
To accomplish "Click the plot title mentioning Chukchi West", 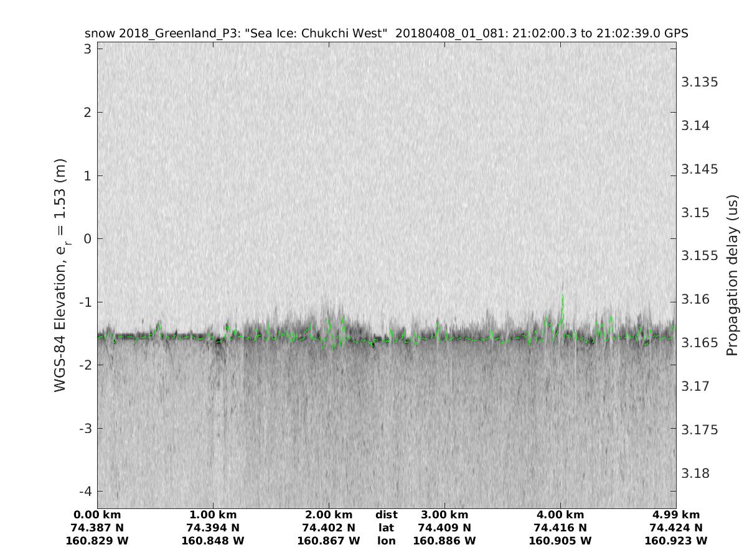I will [386, 33].
